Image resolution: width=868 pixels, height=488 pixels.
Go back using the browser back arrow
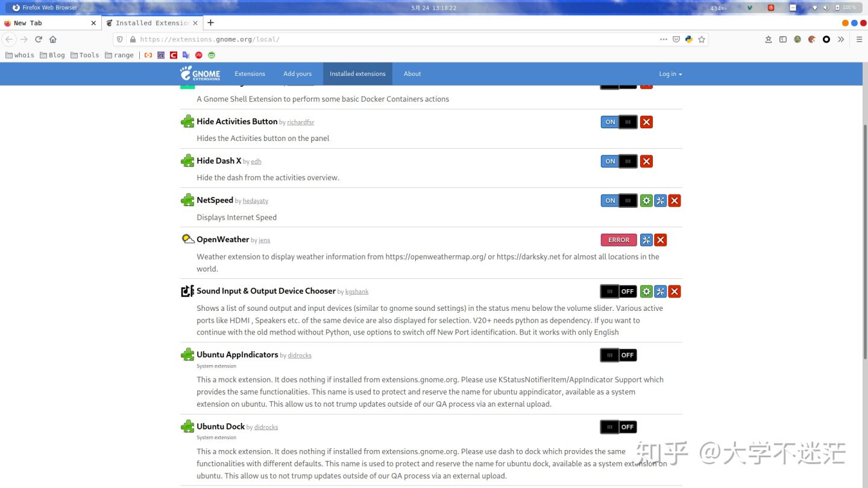coord(9,39)
